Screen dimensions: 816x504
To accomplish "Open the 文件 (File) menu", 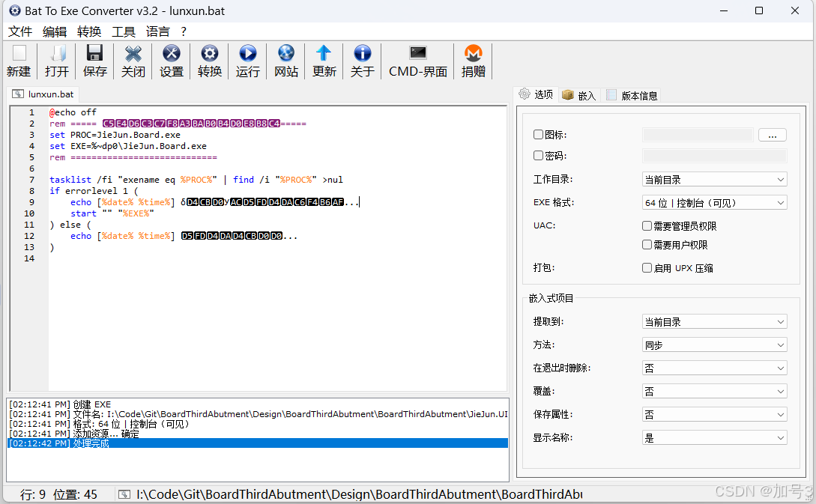I will point(20,31).
